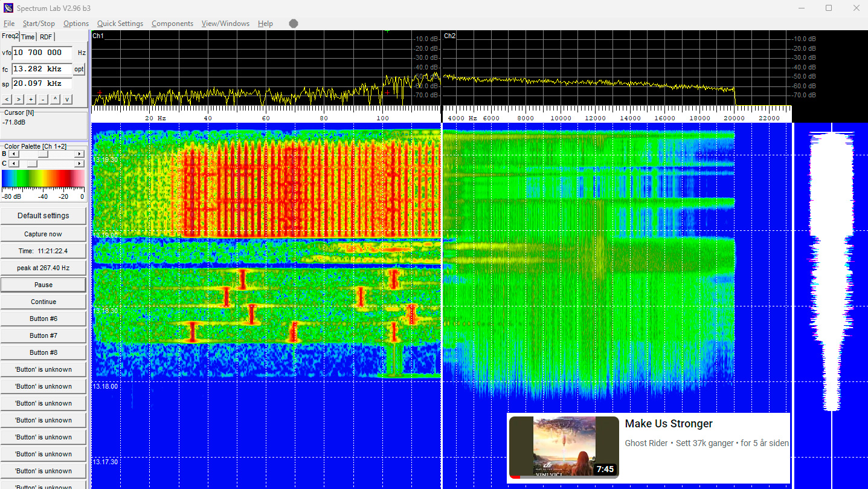This screenshot has width=868, height=489.
Task: Open the Help menu
Action: 265,24
